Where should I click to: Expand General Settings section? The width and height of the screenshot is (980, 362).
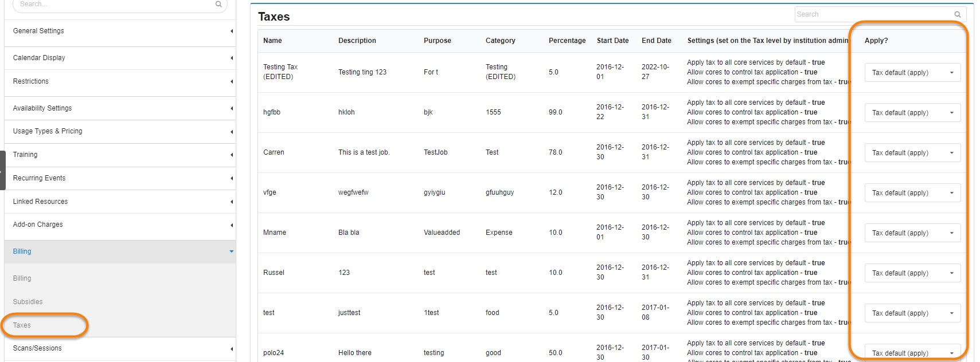[x=120, y=31]
